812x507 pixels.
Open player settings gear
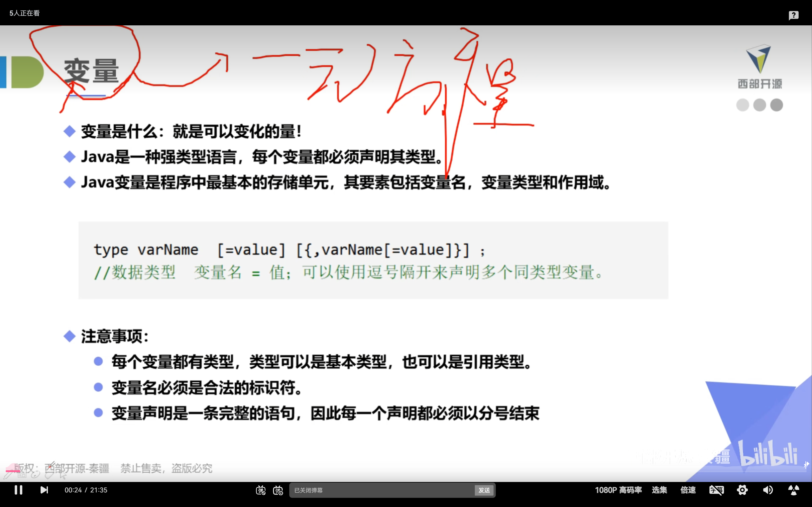(x=742, y=490)
